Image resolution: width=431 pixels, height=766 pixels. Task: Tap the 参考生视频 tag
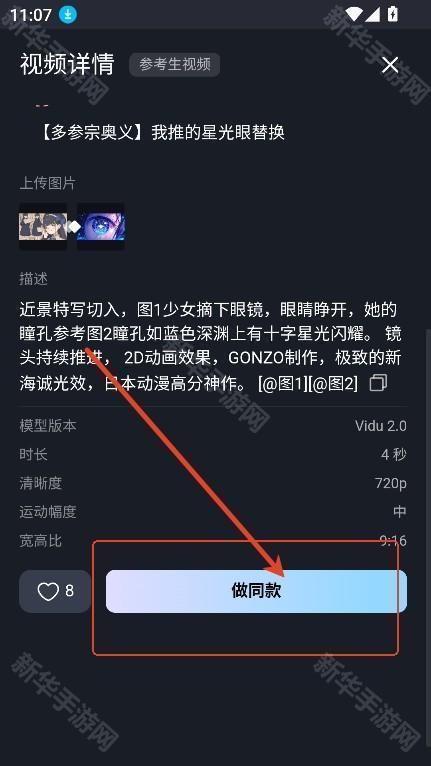point(174,65)
